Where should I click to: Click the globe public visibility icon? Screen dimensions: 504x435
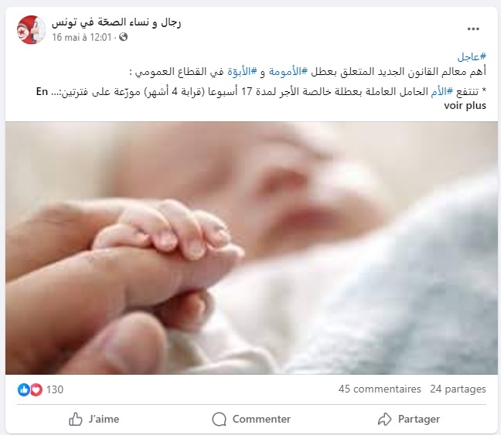tap(123, 37)
